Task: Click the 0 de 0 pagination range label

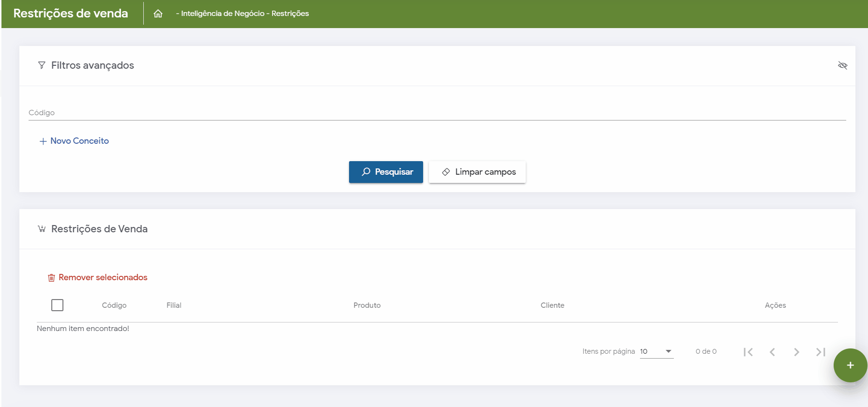Action: point(706,351)
